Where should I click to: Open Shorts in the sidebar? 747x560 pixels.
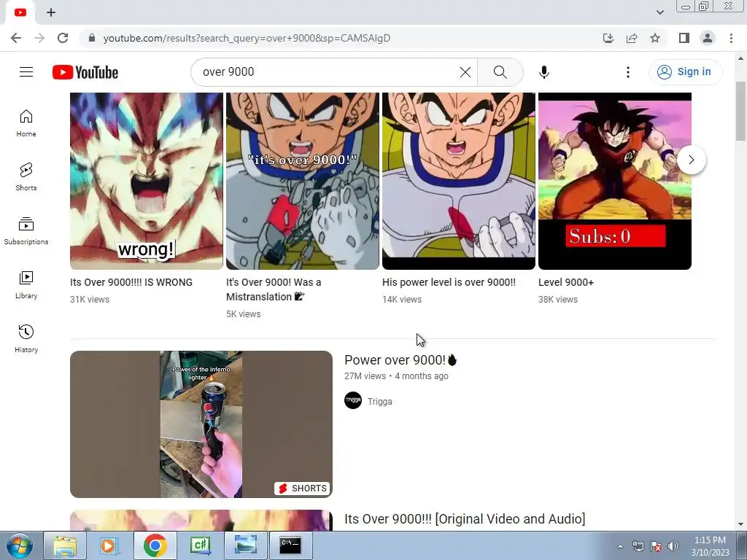[x=26, y=177]
